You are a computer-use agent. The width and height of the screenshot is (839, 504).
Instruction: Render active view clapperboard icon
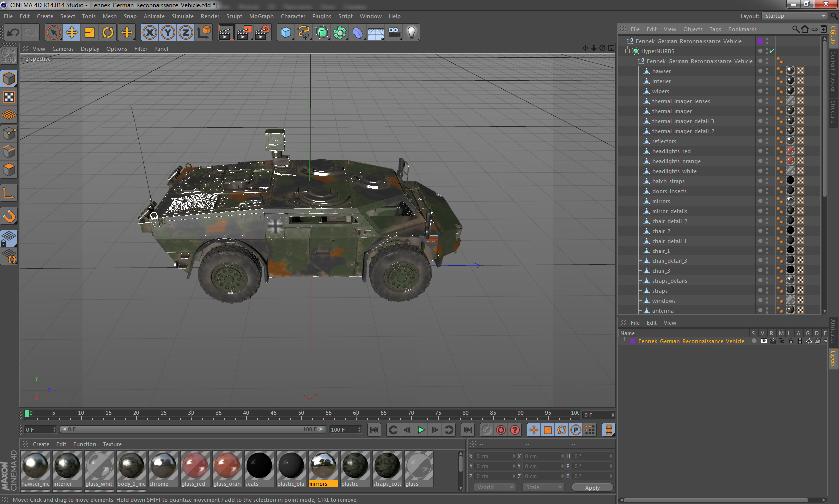click(226, 33)
